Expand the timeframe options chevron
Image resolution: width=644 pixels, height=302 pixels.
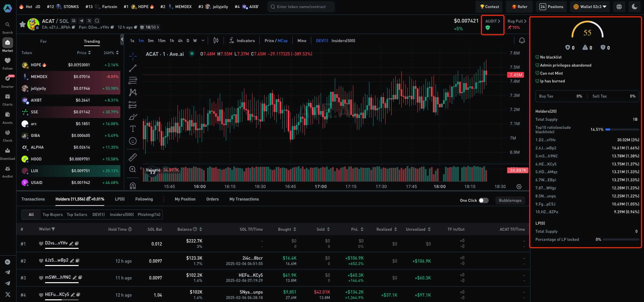[203, 41]
